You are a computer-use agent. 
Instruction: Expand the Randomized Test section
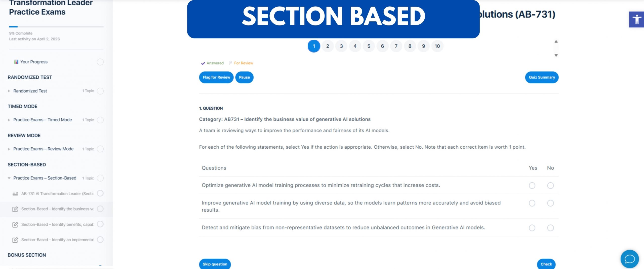tap(9, 91)
